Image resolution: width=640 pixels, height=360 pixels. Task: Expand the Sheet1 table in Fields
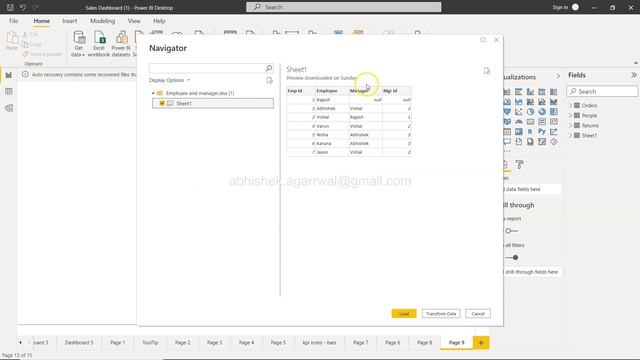point(571,136)
